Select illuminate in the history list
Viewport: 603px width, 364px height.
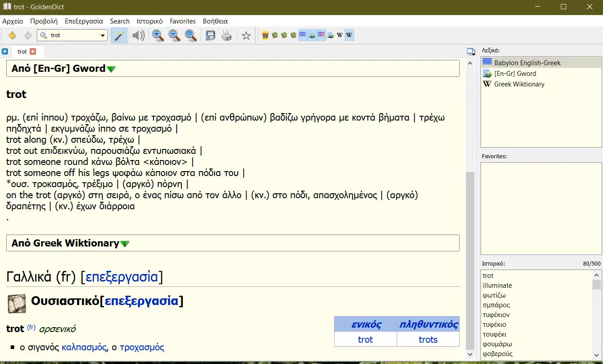(497, 286)
